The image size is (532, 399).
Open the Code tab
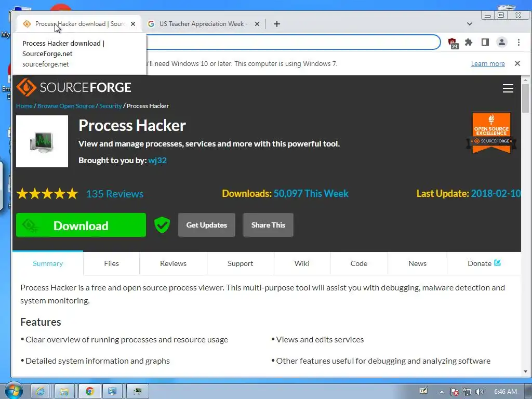coord(358,263)
